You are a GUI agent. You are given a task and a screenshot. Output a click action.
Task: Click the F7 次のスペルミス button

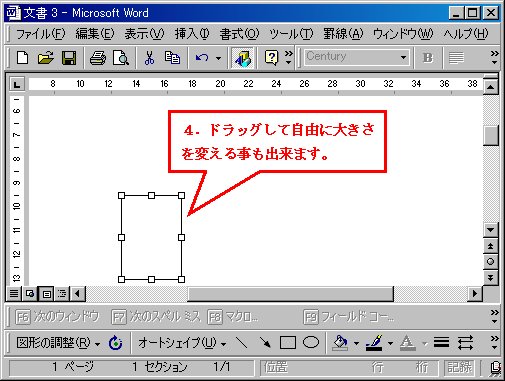[156, 316]
